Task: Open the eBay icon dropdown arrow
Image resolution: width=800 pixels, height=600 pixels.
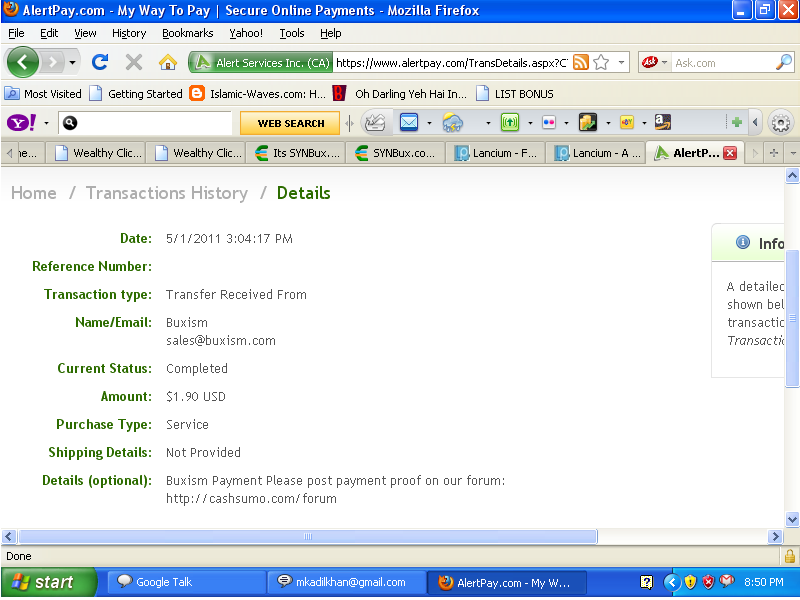Action: coord(644,123)
